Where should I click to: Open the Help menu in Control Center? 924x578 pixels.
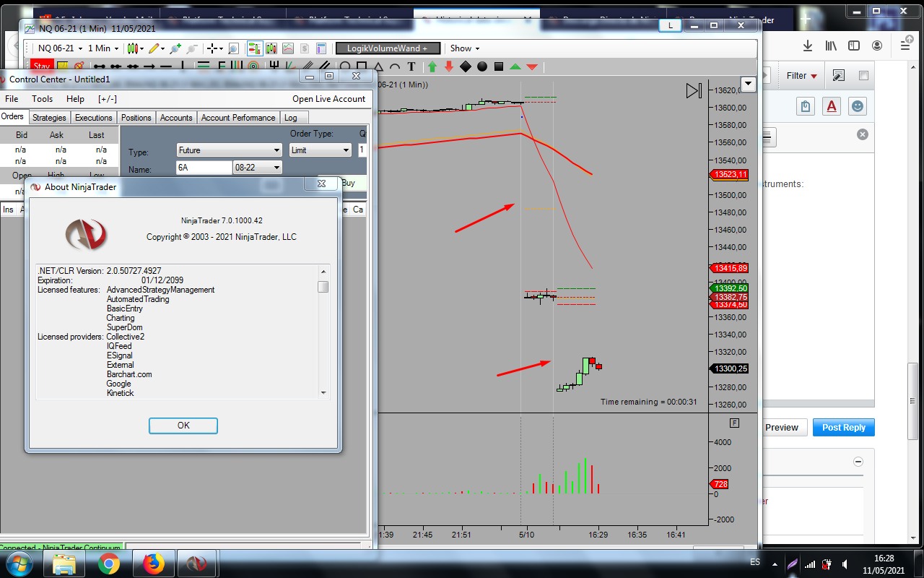(x=75, y=99)
